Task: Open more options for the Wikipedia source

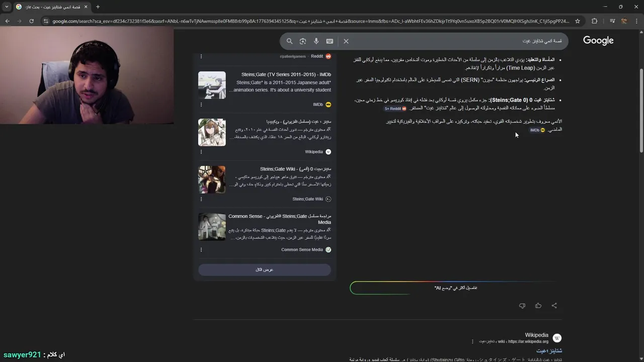Action: point(201,152)
